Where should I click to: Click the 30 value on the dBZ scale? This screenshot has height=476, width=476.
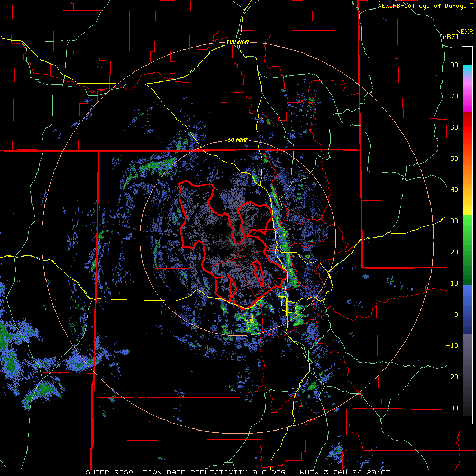coord(454,221)
